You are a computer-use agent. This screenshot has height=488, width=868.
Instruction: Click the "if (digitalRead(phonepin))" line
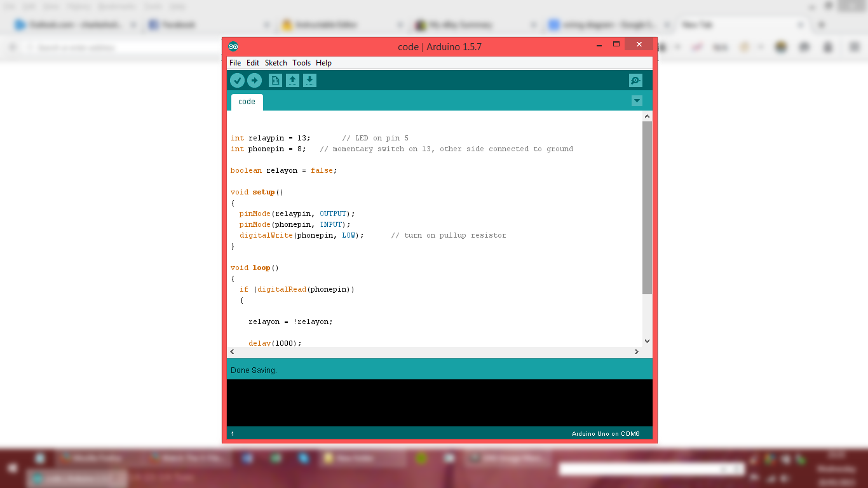tap(297, 289)
